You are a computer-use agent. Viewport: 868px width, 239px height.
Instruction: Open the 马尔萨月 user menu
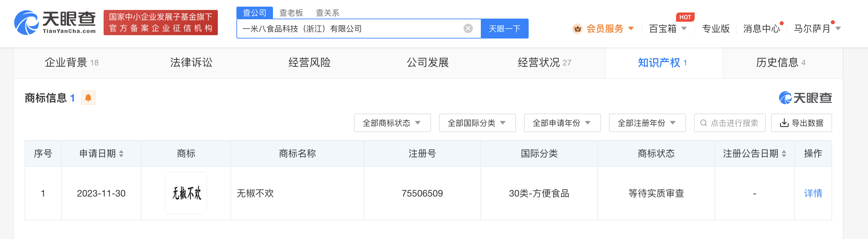pyautogui.click(x=817, y=29)
